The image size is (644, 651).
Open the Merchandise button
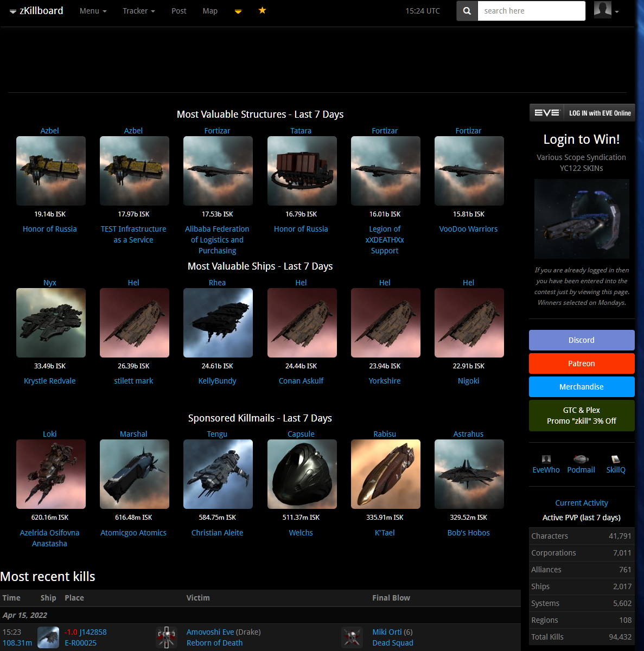click(582, 387)
